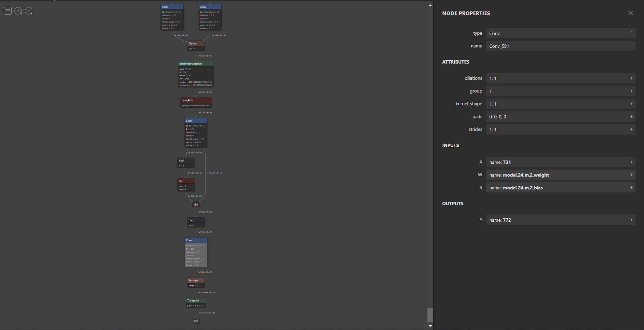The height and width of the screenshot is (330, 644).
Task: Expand the dilations attribute row
Action: tap(631, 78)
